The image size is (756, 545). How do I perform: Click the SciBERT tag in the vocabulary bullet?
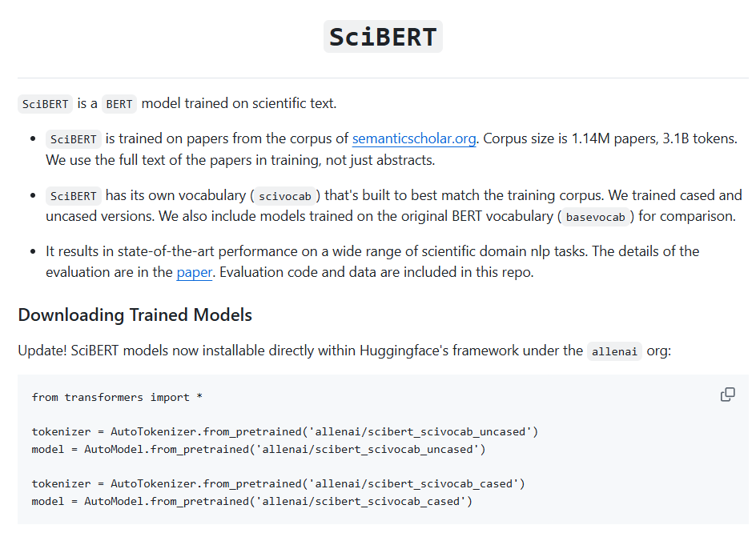pyautogui.click(x=73, y=196)
